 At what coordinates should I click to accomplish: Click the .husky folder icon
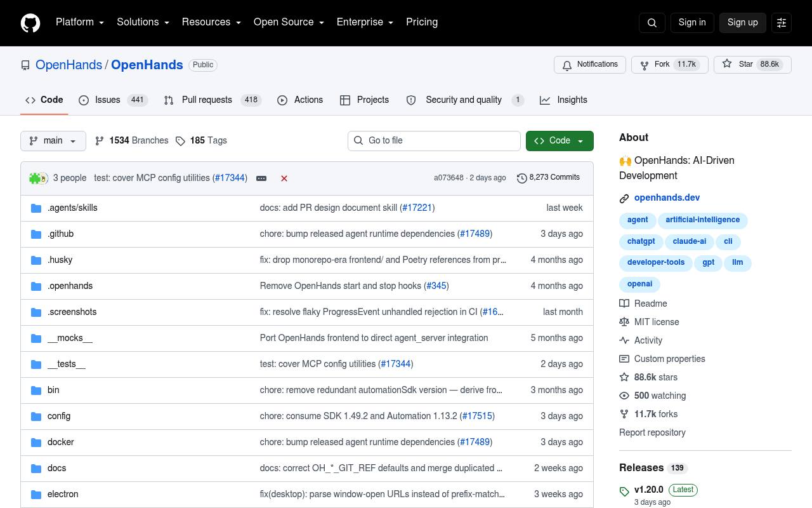[36, 260]
